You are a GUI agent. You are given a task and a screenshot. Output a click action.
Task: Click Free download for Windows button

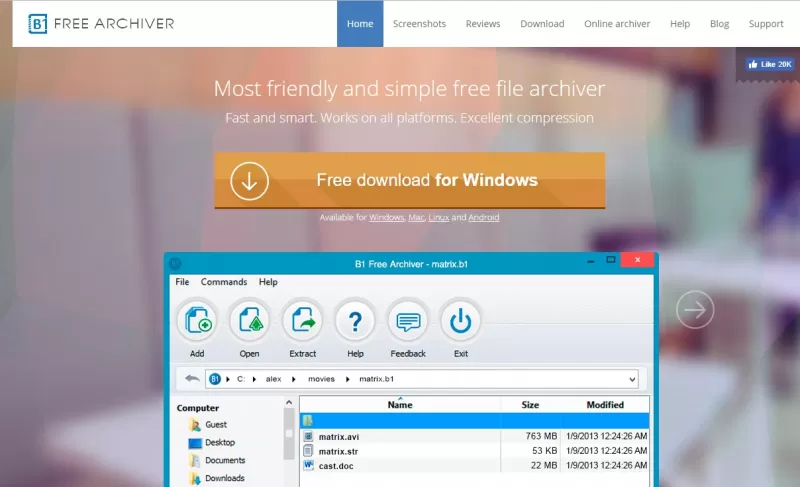tap(410, 180)
